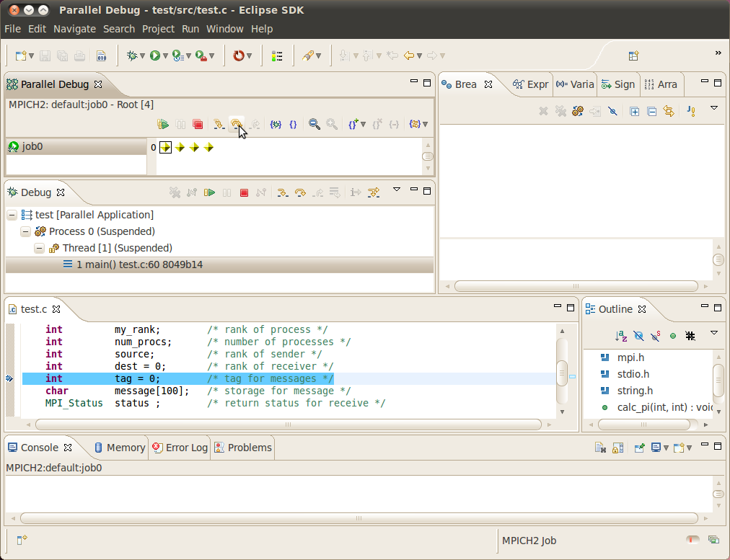Toggle Hide Static Members in Outline view
Screen dimensions: 730x560
point(656,336)
